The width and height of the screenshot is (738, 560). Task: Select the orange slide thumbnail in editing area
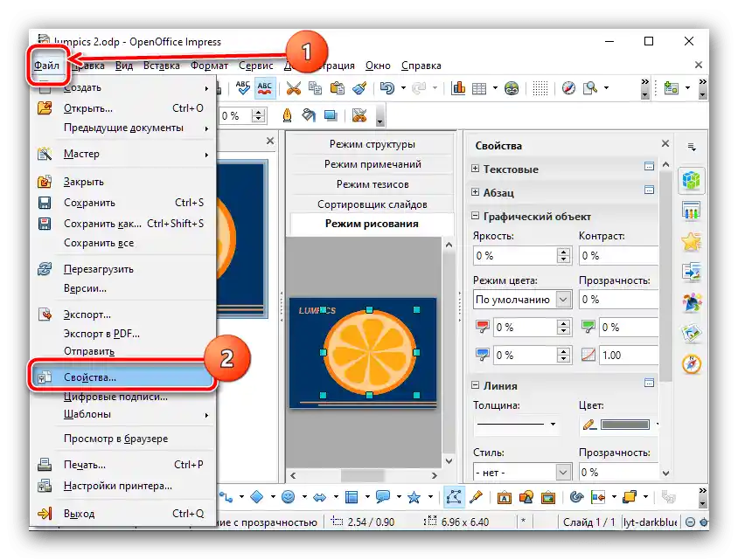(362, 352)
